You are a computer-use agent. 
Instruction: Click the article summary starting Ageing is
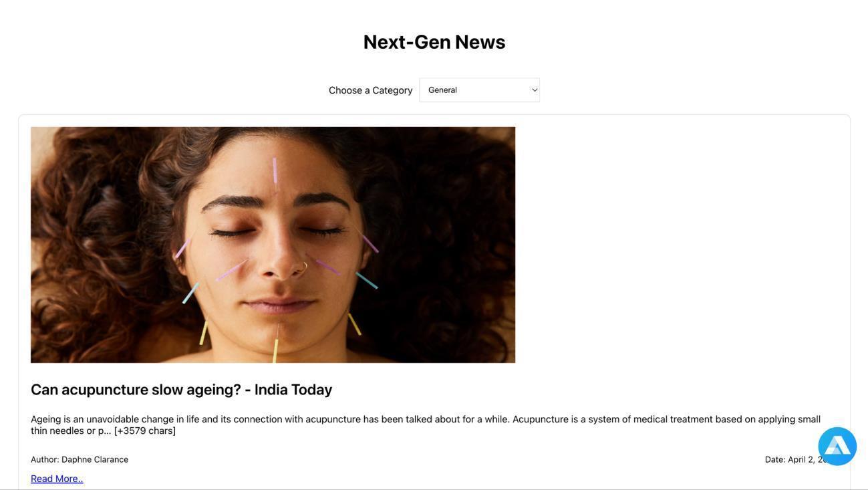click(x=426, y=424)
